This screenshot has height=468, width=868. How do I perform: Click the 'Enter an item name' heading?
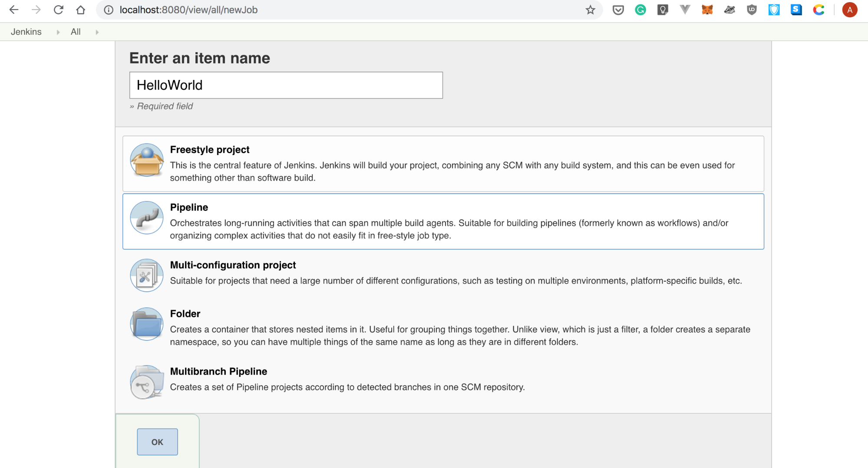(200, 58)
